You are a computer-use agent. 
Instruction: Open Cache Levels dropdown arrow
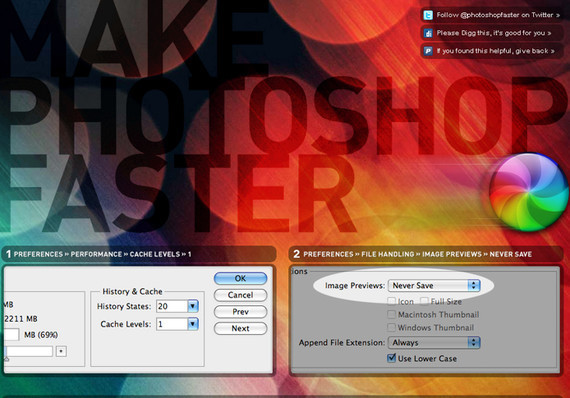[193, 324]
